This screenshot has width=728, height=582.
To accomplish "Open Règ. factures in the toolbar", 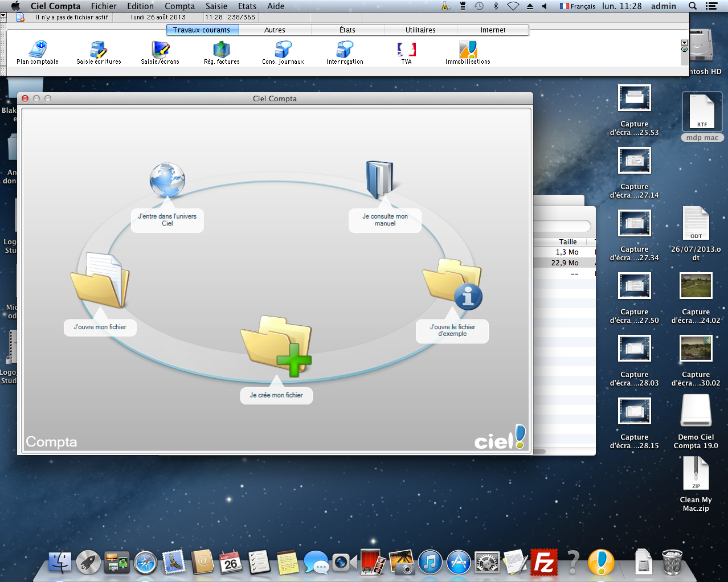I will tap(222, 53).
